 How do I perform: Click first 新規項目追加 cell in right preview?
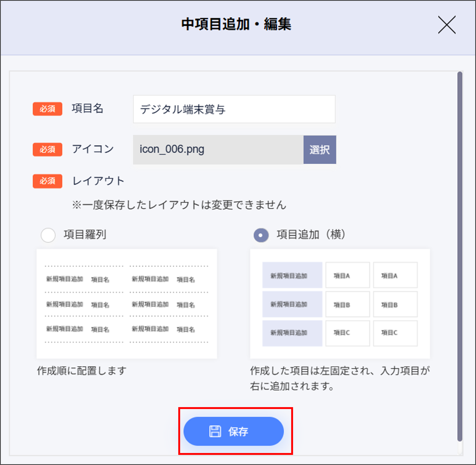(x=292, y=275)
